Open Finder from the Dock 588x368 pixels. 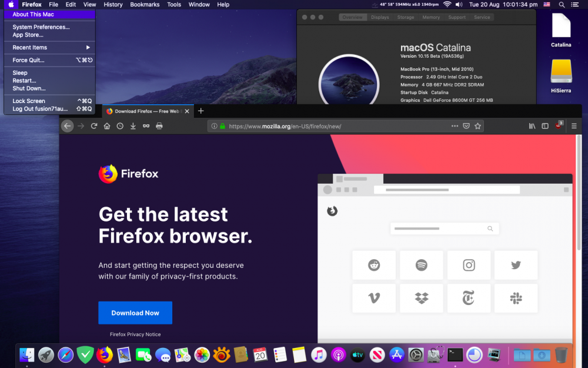coord(26,355)
